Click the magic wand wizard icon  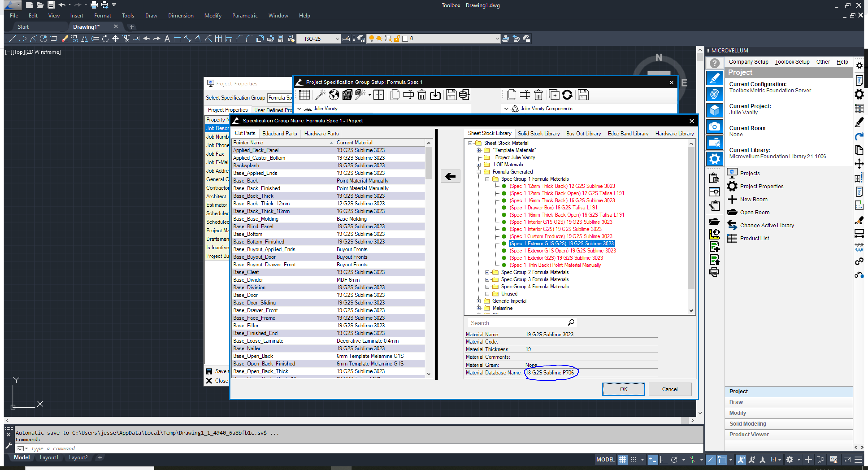click(x=320, y=95)
